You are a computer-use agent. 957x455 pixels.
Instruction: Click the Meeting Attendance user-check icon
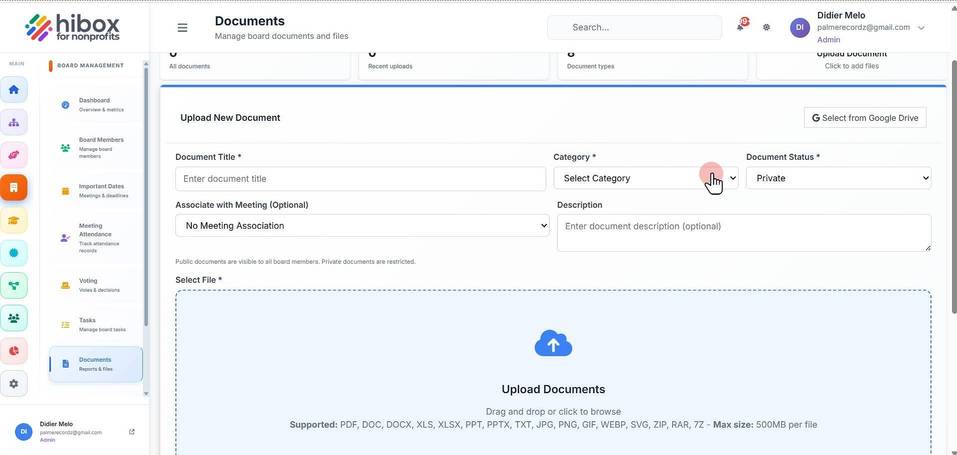click(x=65, y=238)
